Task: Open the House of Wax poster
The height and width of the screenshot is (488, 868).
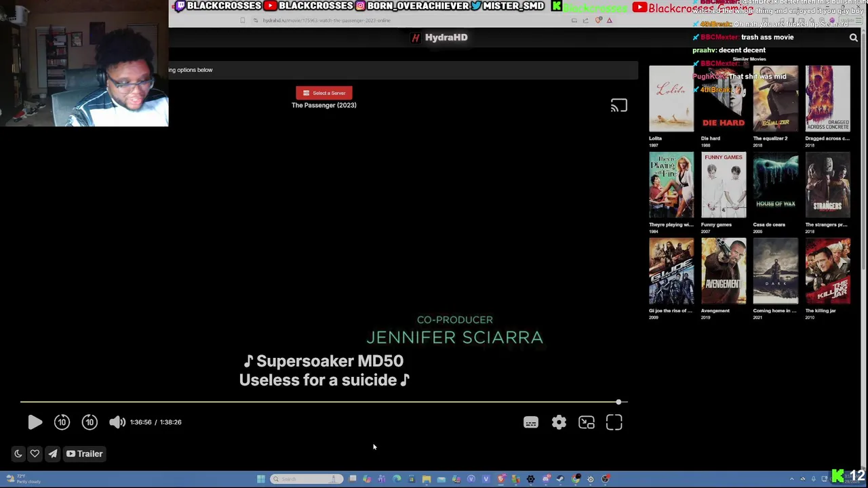Action: point(776,185)
